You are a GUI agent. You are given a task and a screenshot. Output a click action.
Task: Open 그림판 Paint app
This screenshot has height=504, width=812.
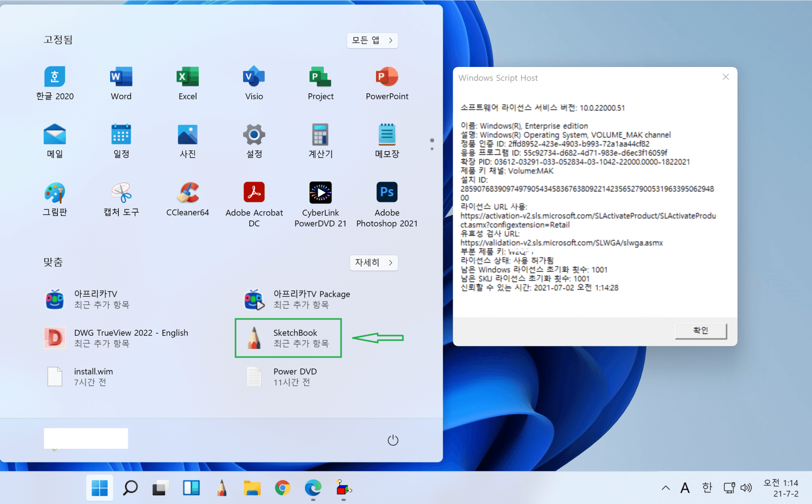(x=55, y=200)
